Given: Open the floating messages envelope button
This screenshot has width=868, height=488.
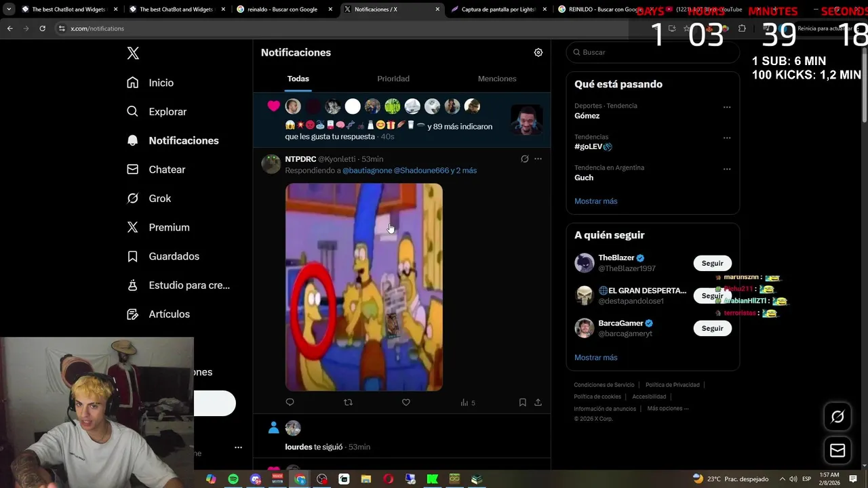Looking at the screenshot, I should click(837, 450).
